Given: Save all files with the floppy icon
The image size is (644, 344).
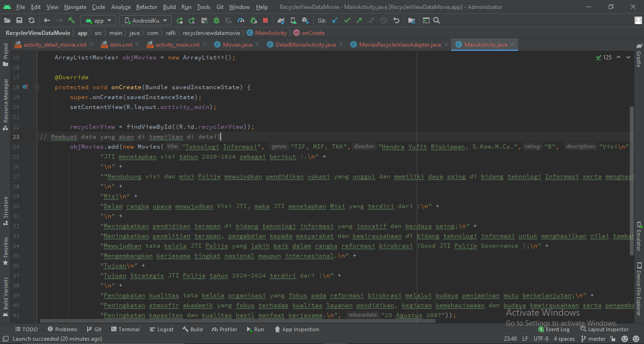Looking at the screenshot, I should pyautogui.click(x=19, y=20).
